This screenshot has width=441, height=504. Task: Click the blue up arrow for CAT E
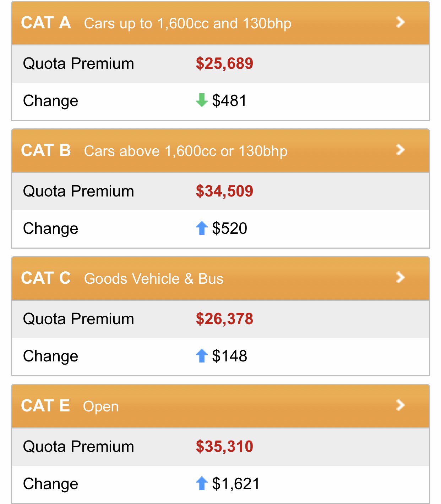click(x=202, y=483)
